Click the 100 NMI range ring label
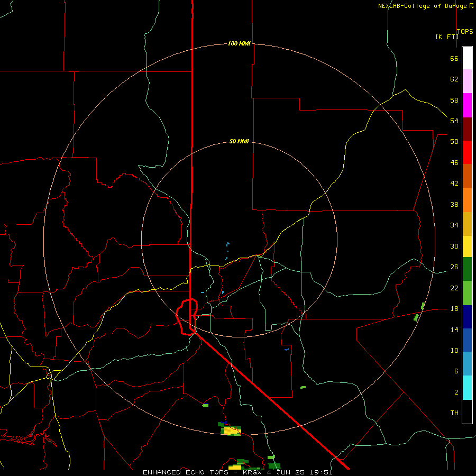This screenshot has width=476, height=476. 239,43
